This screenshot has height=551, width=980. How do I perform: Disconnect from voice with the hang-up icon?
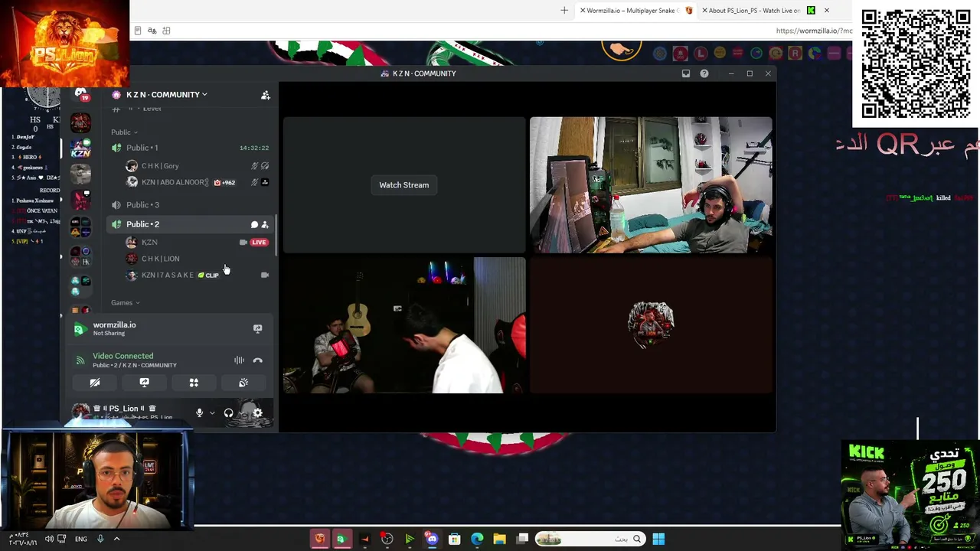[x=258, y=360]
